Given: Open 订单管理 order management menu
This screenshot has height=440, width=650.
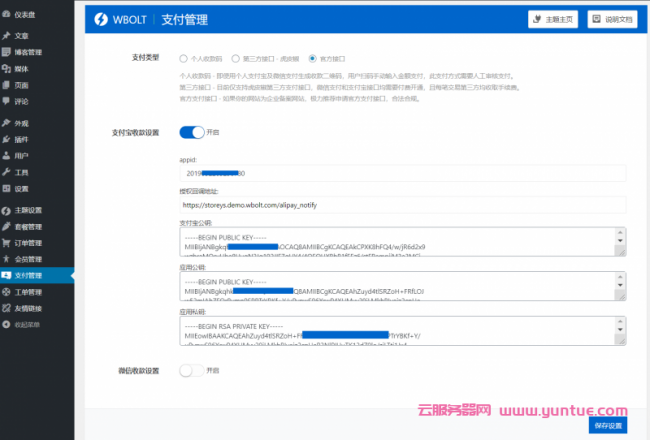Looking at the screenshot, I should pos(28,242).
